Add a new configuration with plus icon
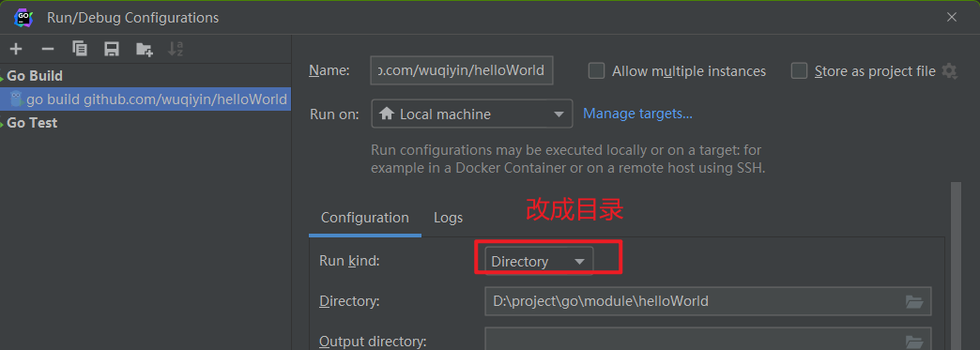This screenshot has height=350, width=980. [x=16, y=49]
